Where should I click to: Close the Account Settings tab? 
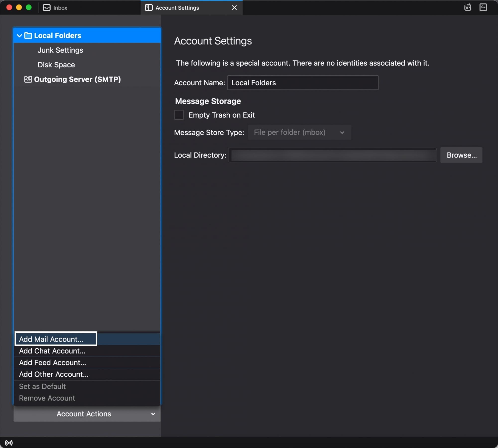[x=234, y=7]
